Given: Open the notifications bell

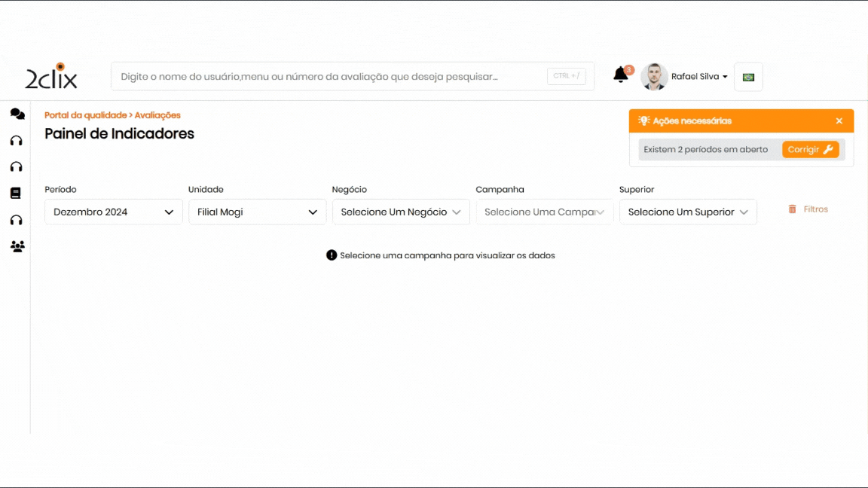Looking at the screenshot, I should pos(621,75).
